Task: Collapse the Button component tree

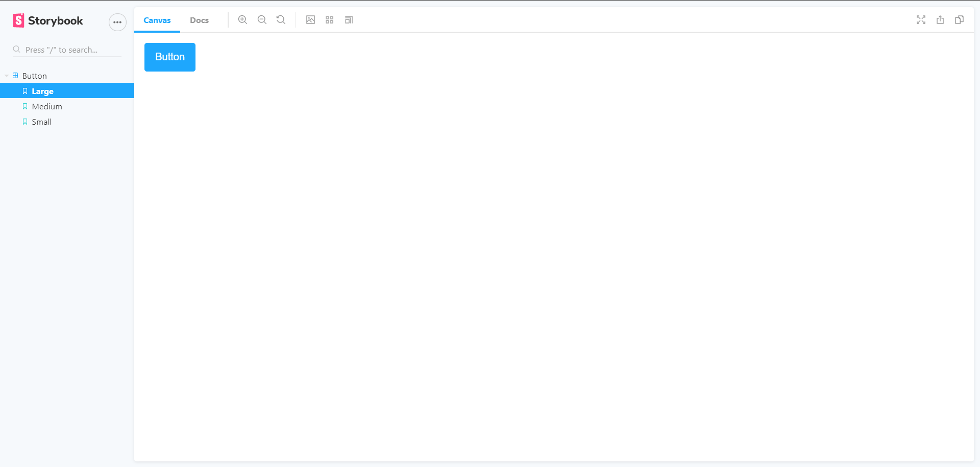Action: 7,76
